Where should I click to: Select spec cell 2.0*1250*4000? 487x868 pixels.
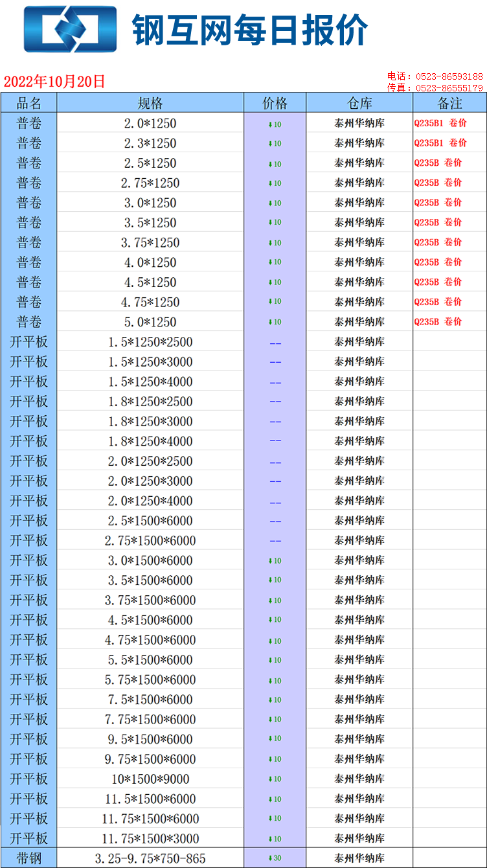pos(150,501)
